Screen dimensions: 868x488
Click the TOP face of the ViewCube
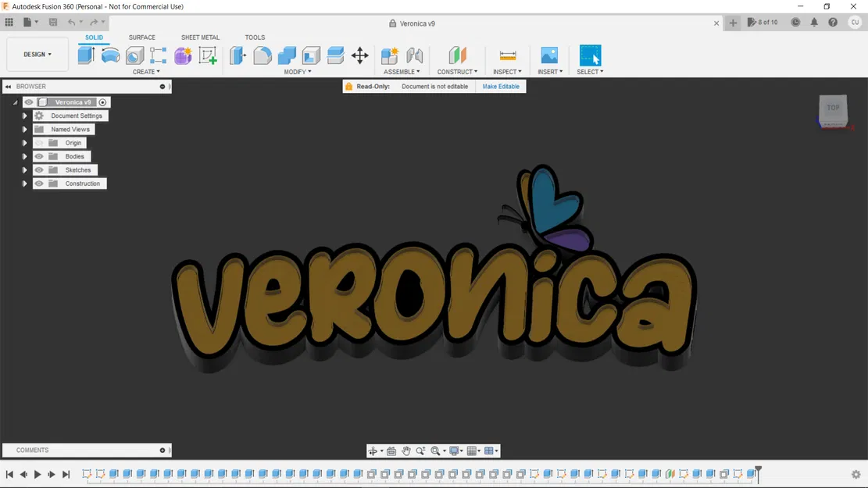833,109
